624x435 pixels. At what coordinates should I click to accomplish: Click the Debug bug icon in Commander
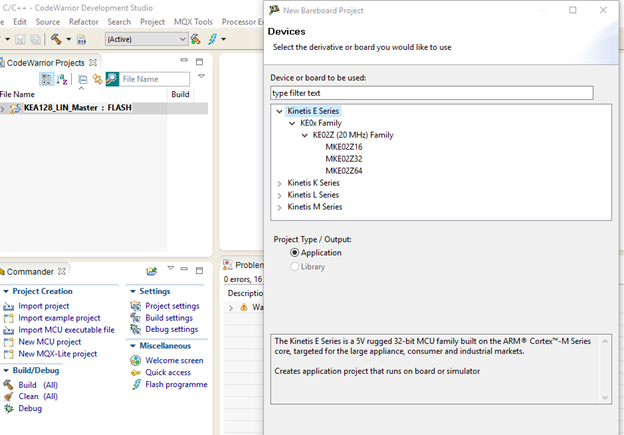pos(8,408)
